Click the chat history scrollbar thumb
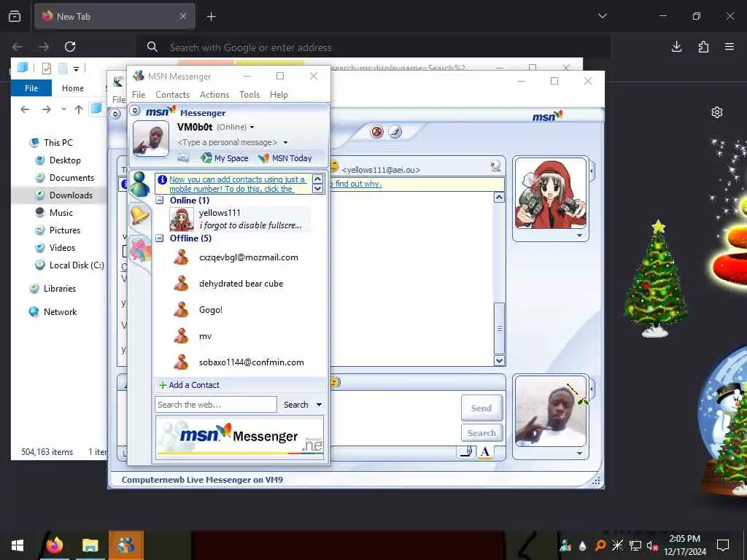The width and height of the screenshot is (747, 560). click(x=499, y=328)
